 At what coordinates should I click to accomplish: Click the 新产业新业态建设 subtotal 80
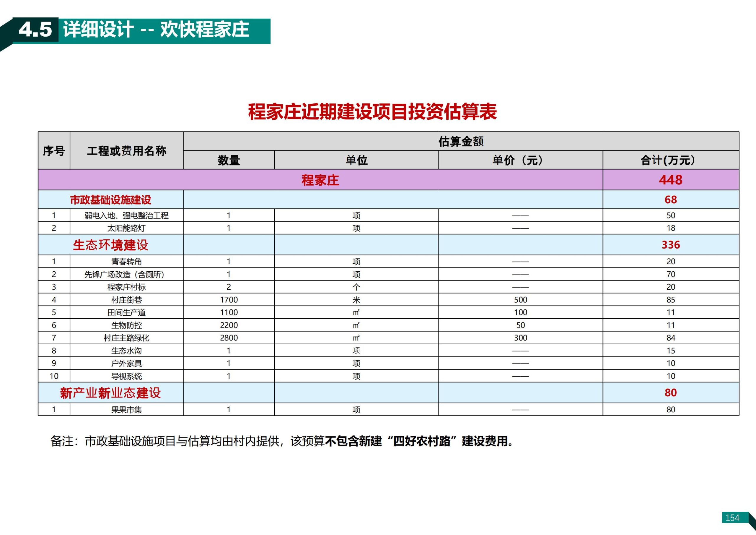coord(671,393)
